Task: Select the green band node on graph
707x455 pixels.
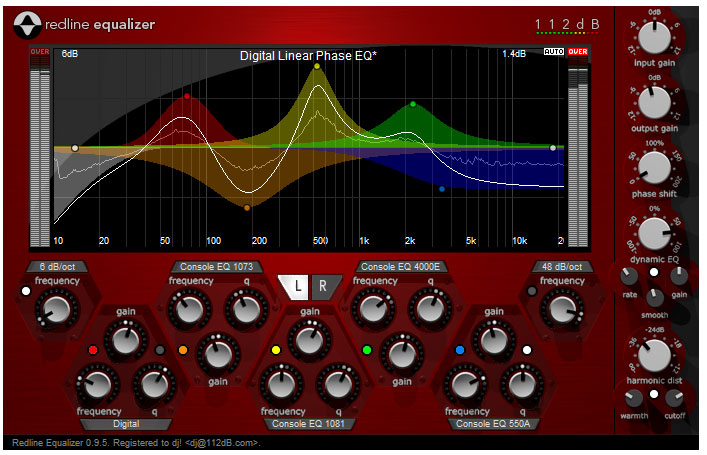Action: point(413,104)
